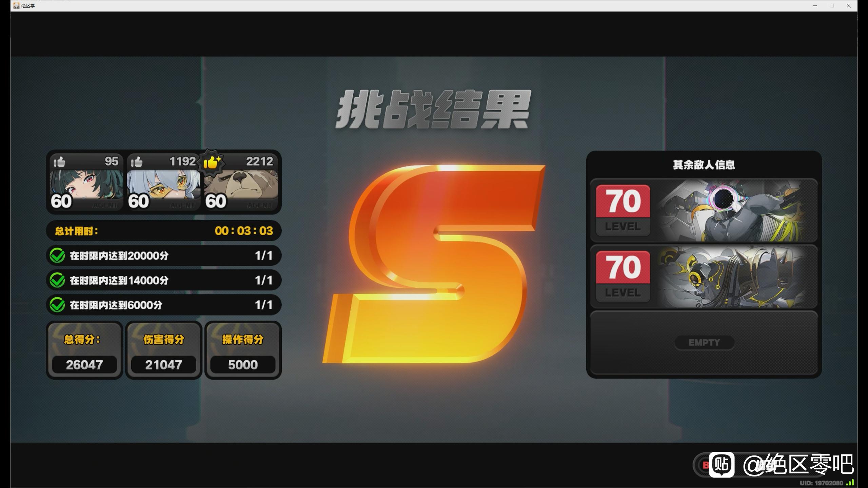The image size is (868, 488).
Task: Click the 在时限内达到20000分 objective row
Action: point(164,256)
